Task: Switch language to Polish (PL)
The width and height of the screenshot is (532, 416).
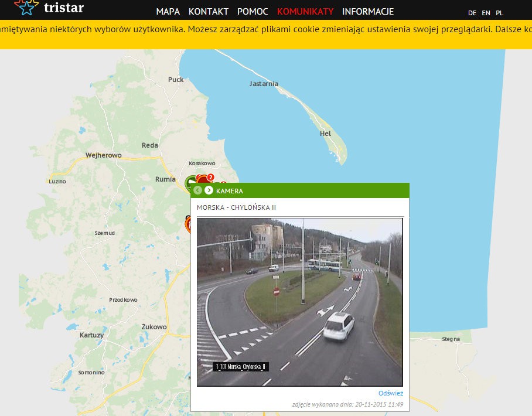Action: click(499, 13)
